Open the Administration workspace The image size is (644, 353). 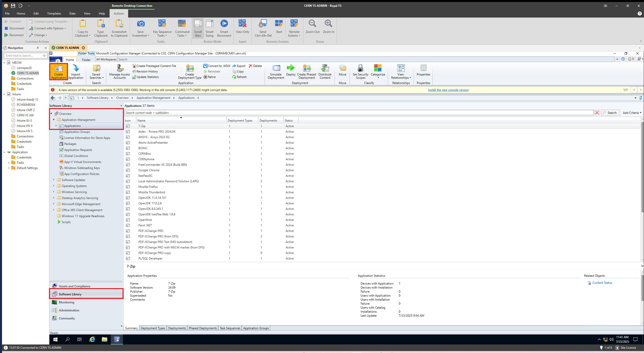tap(86, 310)
